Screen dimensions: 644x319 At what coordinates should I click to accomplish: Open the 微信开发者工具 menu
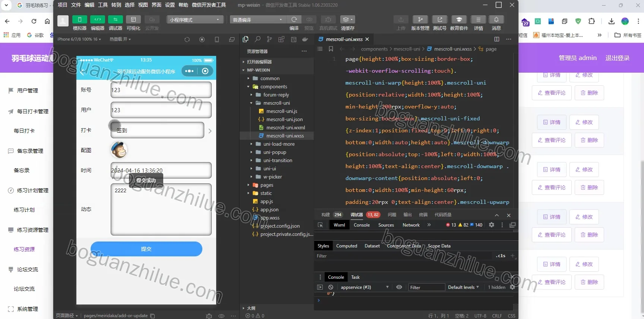(x=209, y=5)
